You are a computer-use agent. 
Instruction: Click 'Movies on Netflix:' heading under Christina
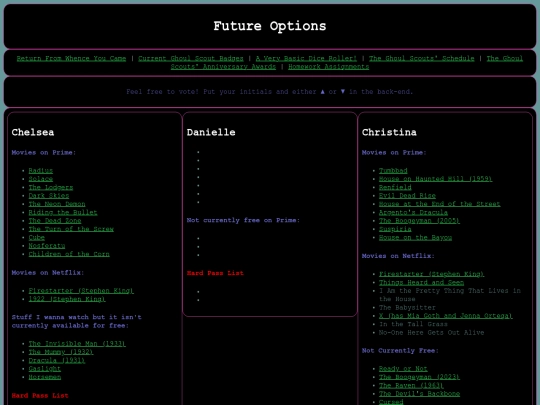(398, 256)
